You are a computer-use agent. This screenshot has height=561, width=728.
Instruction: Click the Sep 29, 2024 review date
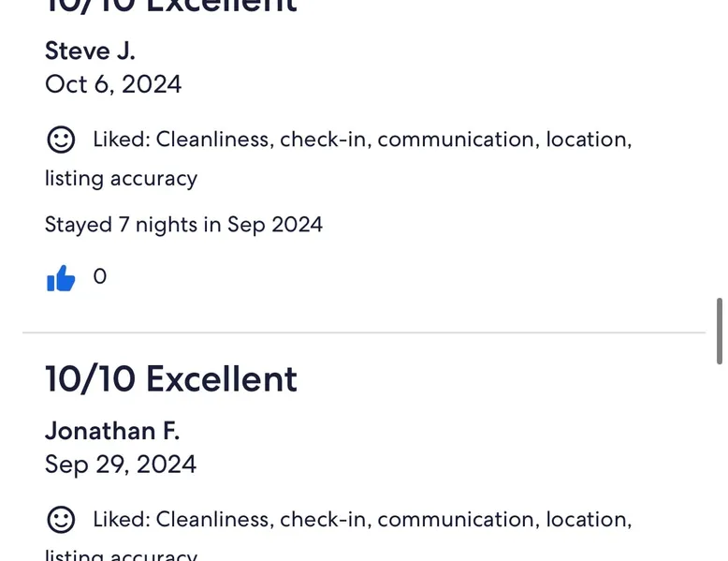[x=121, y=465]
